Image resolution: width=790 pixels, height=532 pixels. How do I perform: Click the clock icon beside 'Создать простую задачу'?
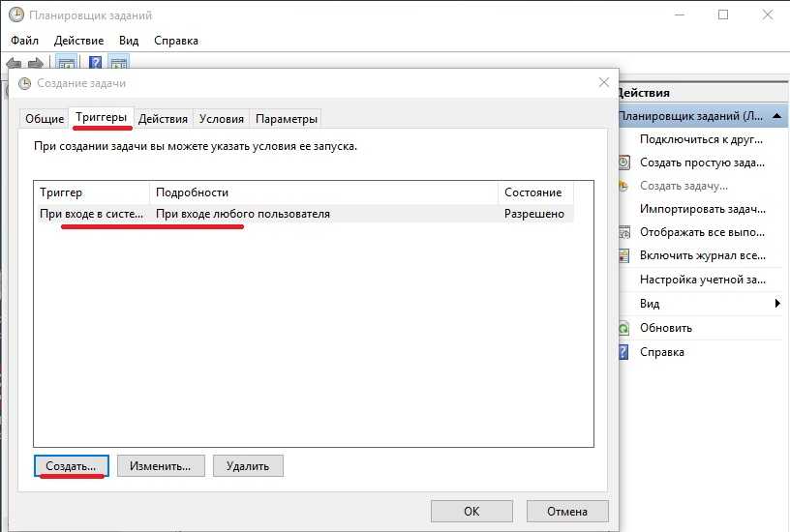pos(624,163)
